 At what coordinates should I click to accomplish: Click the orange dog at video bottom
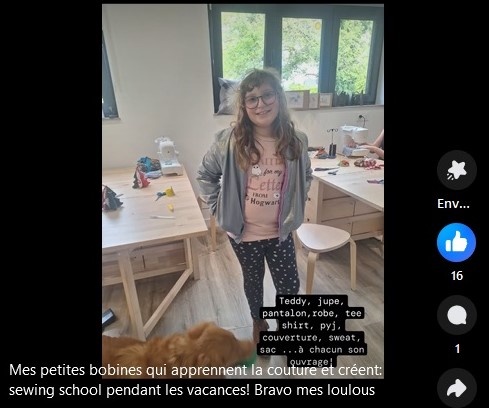178,345
